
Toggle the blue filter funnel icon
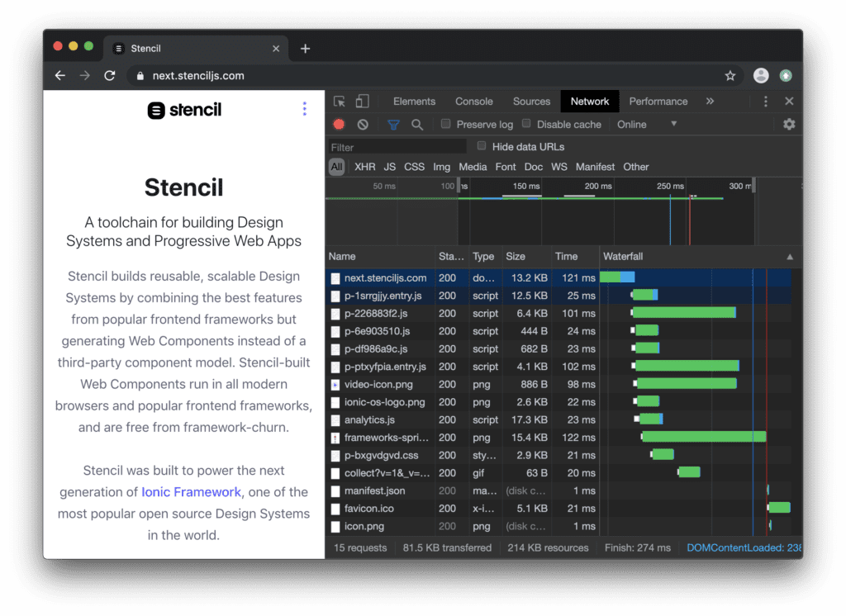393,125
